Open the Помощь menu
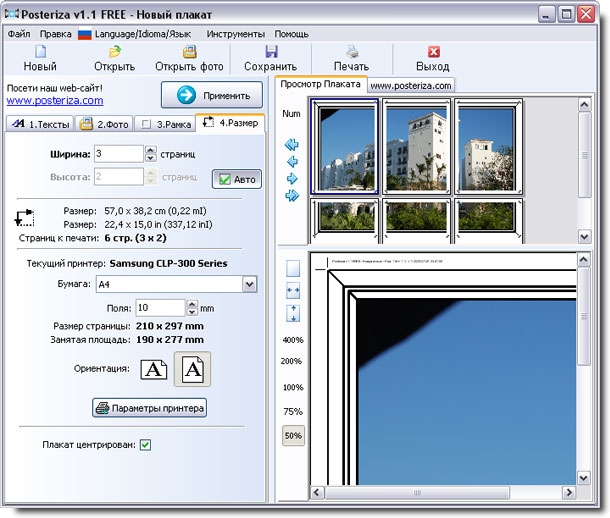610x518 pixels. tap(291, 34)
